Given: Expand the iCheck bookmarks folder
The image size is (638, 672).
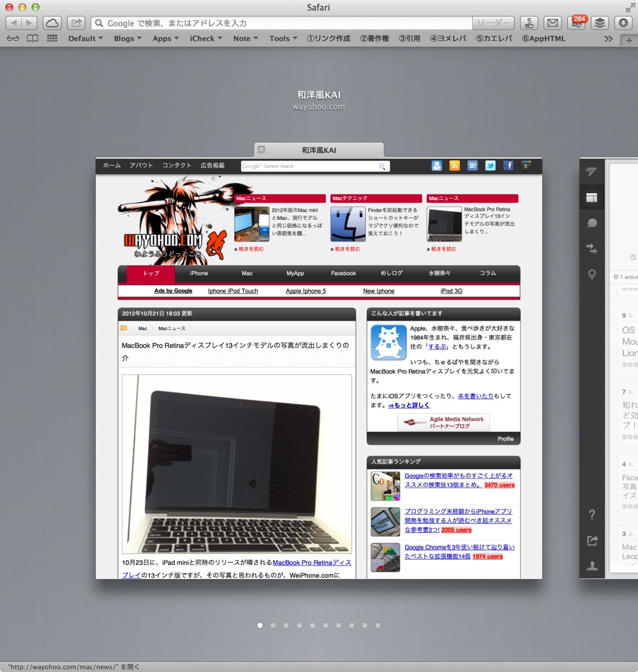Looking at the screenshot, I should pos(206,38).
